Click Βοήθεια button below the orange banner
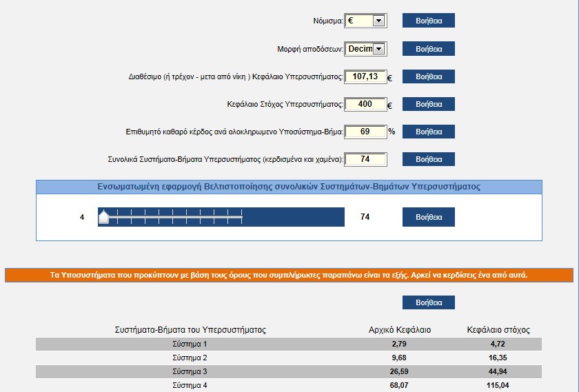The height and width of the screenshot is (392, 579). (428, 302)
